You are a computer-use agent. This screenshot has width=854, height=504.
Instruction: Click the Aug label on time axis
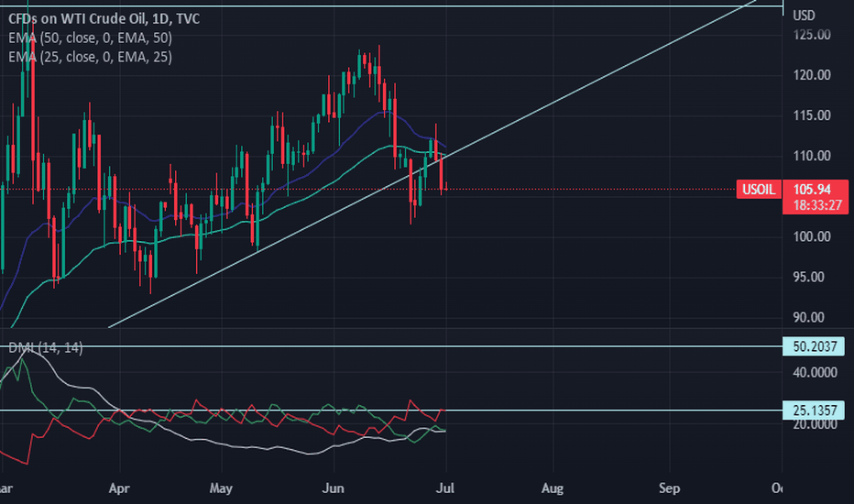tap(553, 488)
